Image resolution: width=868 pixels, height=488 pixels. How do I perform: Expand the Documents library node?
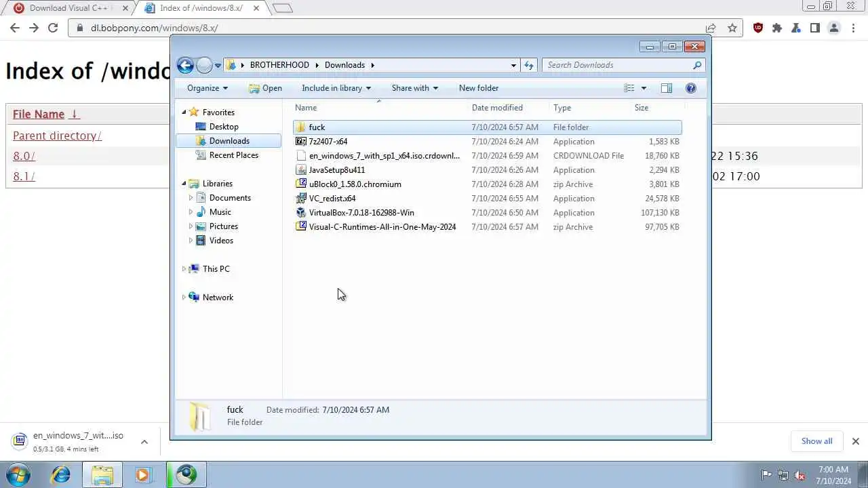(x=191, y=198)
